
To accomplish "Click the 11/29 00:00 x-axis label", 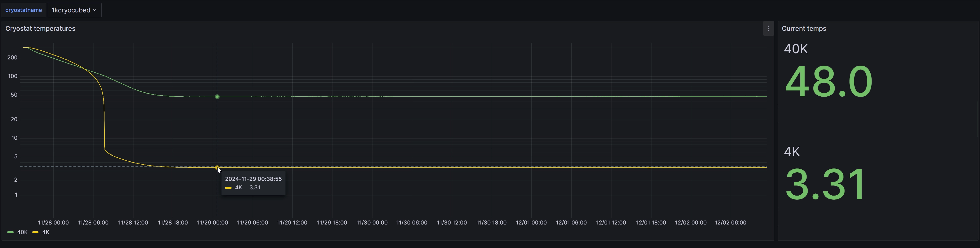I will [213, 222].
